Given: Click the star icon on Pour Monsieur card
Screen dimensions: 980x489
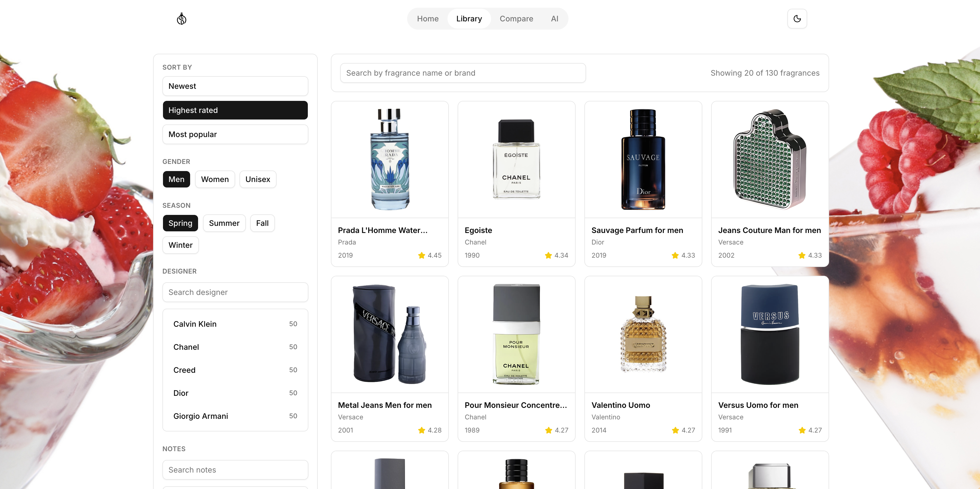Looking at the screenshot, I should point(549,430).
